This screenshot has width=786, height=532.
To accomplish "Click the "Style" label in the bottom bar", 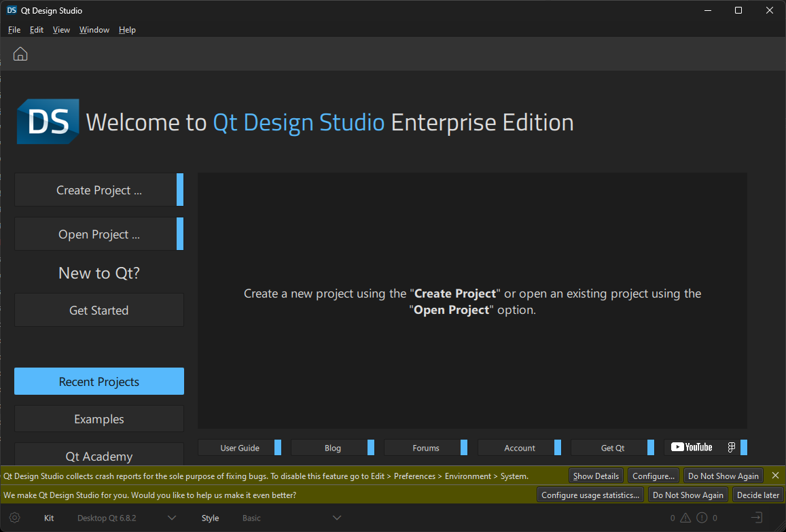I will click(210, 518).
